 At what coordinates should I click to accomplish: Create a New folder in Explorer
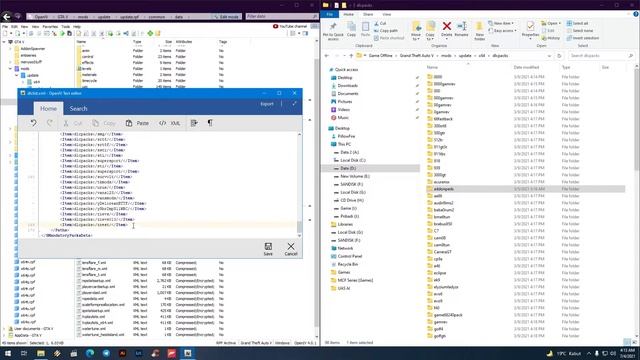pyautogui.click(x=480, y=31)
